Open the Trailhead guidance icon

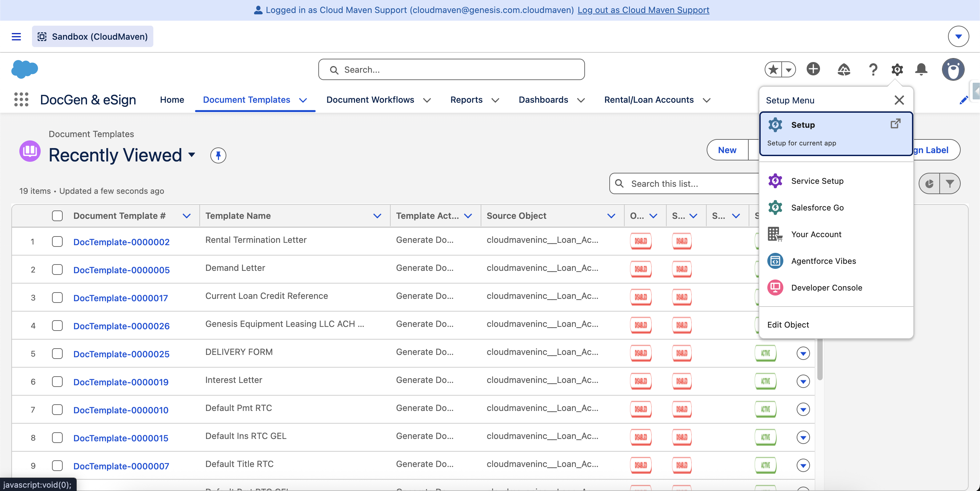tap(843, 69)
